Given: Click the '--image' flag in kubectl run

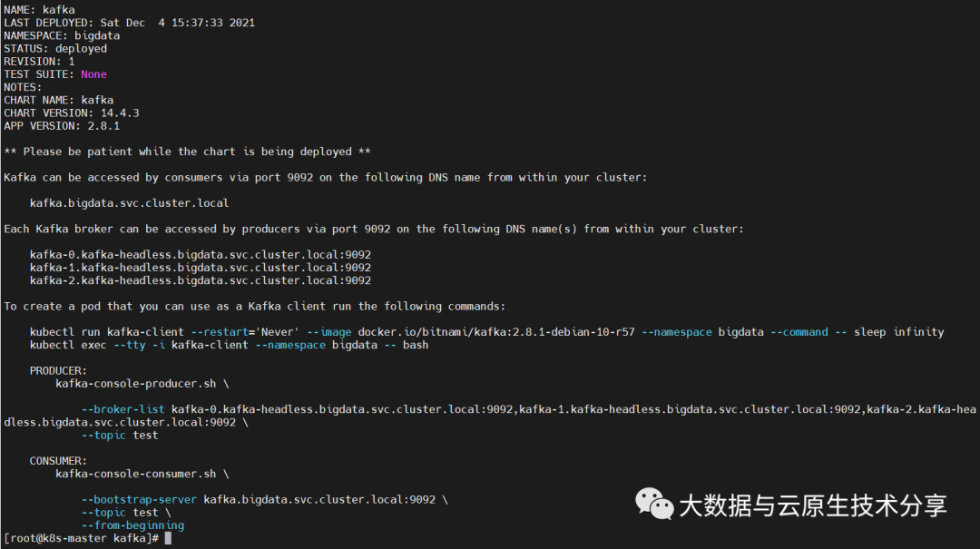Looking at the screenshot, I should pos(328,332).
